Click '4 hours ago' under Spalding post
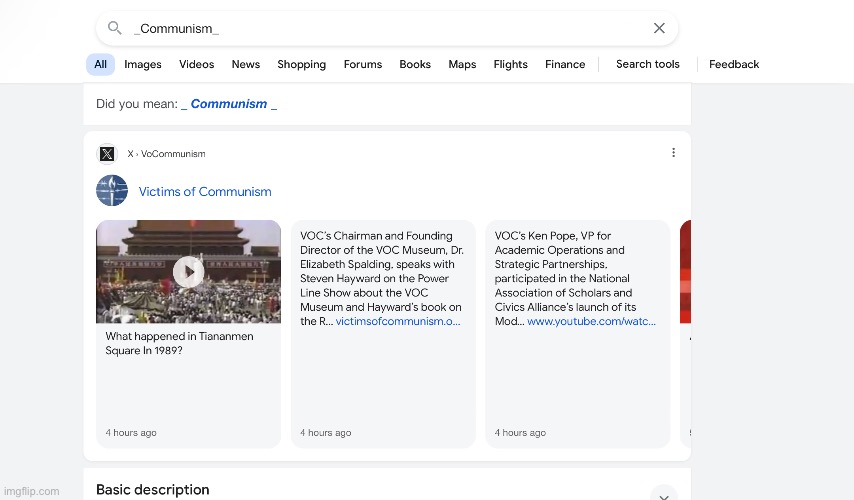 tap(325, 432)
